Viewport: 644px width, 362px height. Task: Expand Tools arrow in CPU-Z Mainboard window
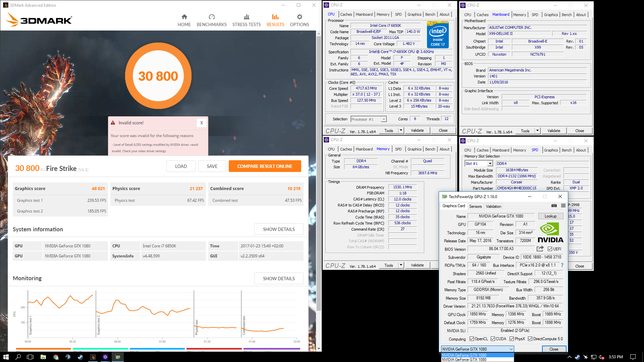537,131
